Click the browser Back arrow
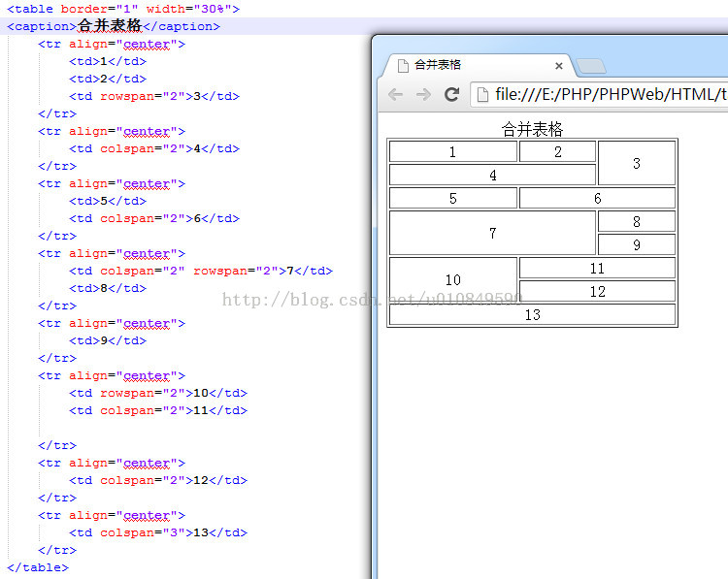 coord(396,95)
